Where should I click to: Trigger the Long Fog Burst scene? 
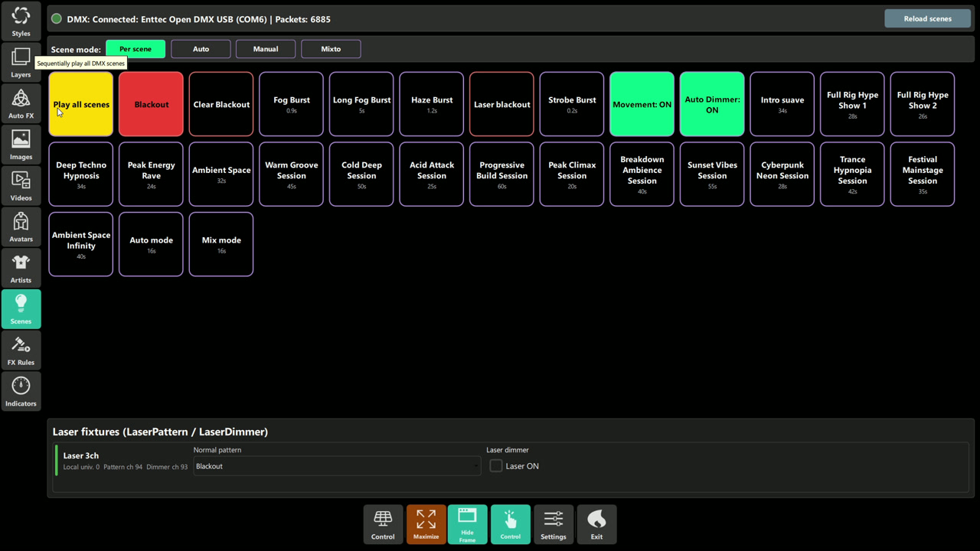(361, 104)
